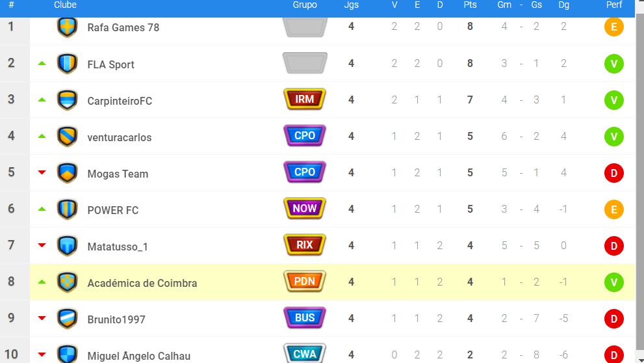Select the RIX group badge for Matatusso_1
This screenshot has height=363, width=644.
click(304, 245)
